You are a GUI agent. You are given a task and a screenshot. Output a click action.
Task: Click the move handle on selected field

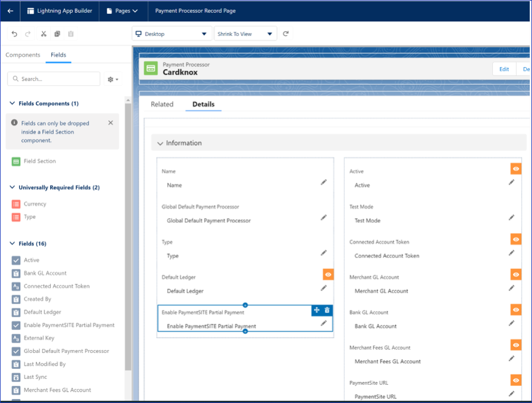pos(317,310)
